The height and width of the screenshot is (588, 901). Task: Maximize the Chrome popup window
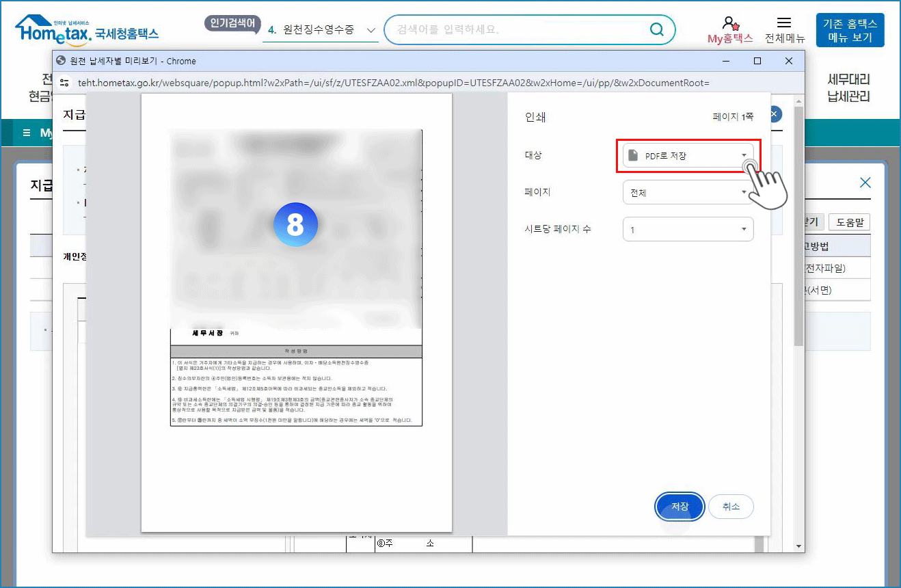[757, 61]
